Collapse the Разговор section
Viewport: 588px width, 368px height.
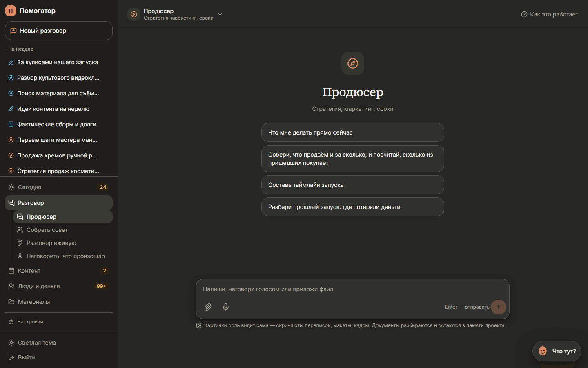click(x=59, y=203)
